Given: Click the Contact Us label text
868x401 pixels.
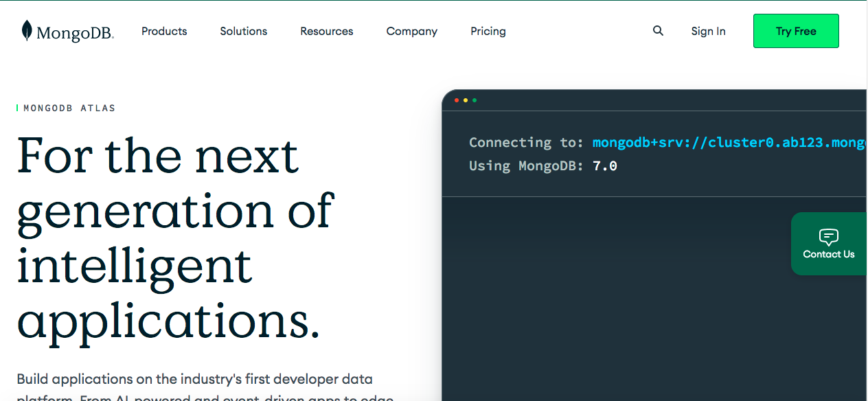Looking at the screenshot, I should (829, 254).
